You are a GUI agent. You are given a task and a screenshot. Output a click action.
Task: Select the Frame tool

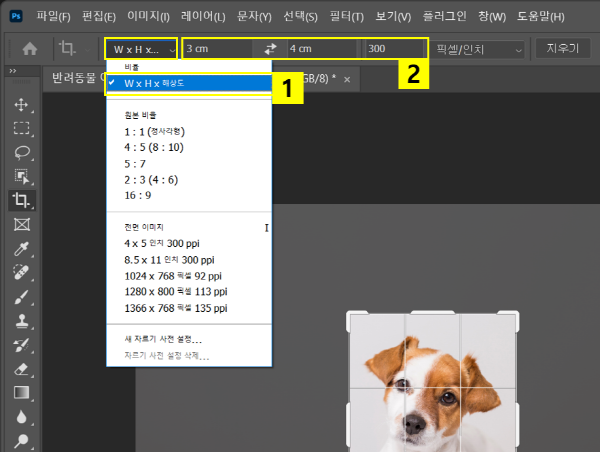21,224
